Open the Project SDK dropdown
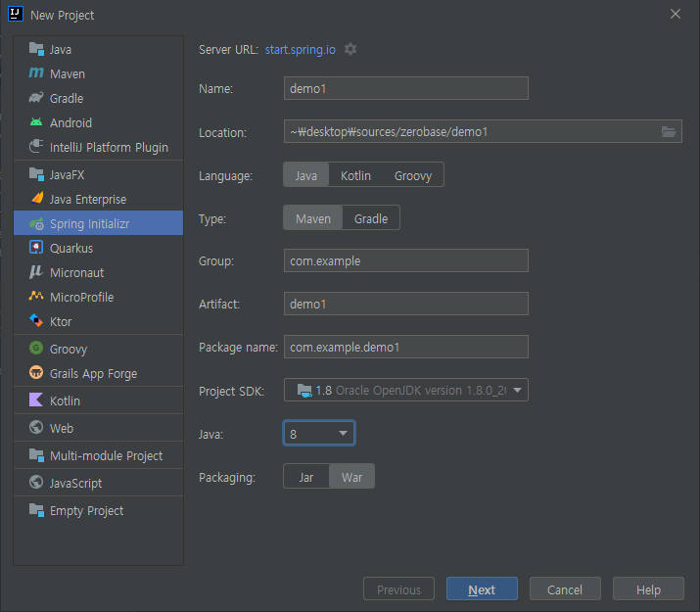This screenshot has height=612, width=700. [x=405, y=390]
